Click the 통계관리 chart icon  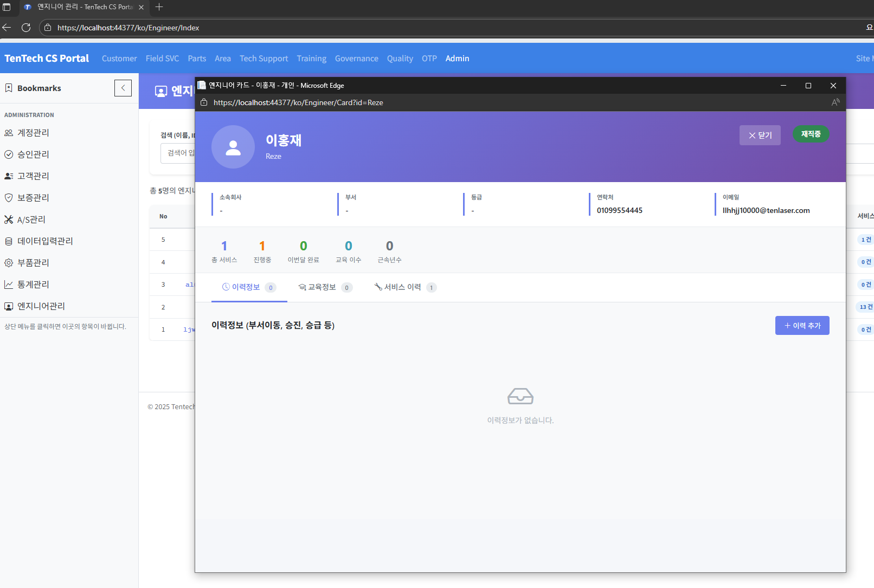click(9, 285)
